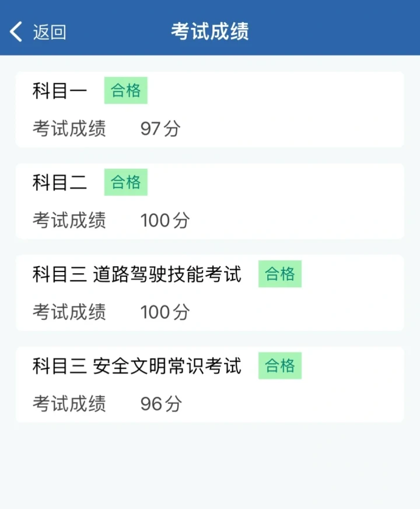This screenshot has width=420, height=509.
Task: Select the 科目二 100分 score value
Action: click(x=164, y=221)
